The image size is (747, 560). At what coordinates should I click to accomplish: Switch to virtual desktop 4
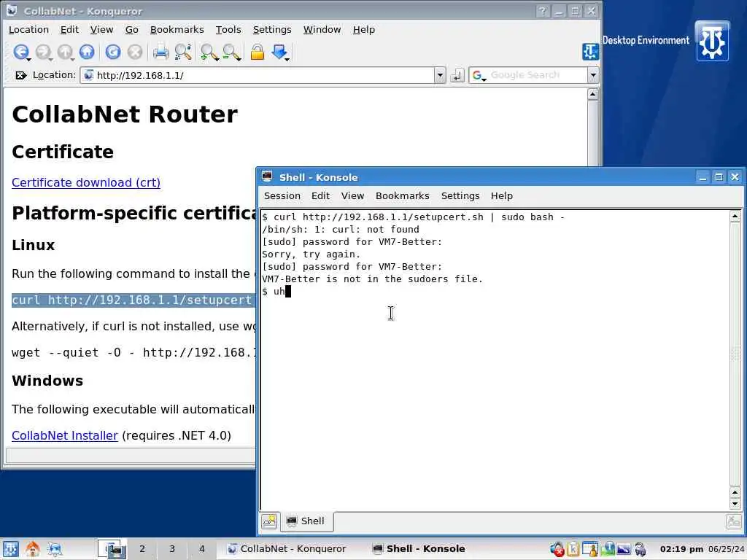(x=201, y=548)
